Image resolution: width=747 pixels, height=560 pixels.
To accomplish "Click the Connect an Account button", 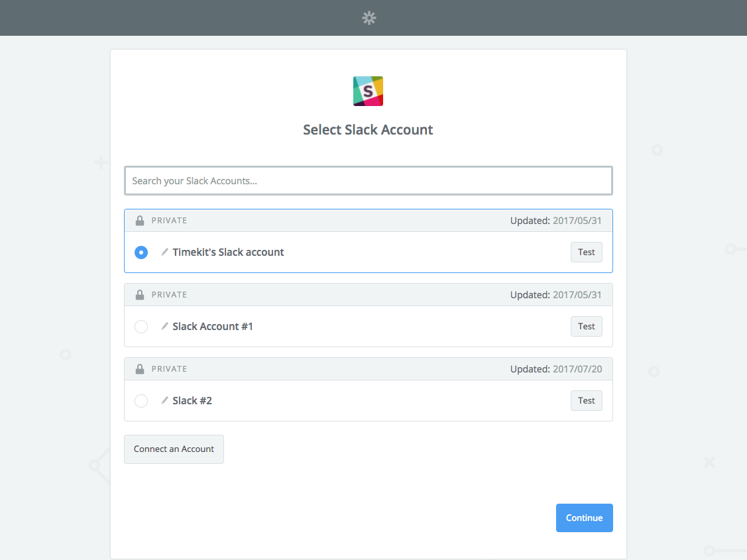I will coord(174,449).
